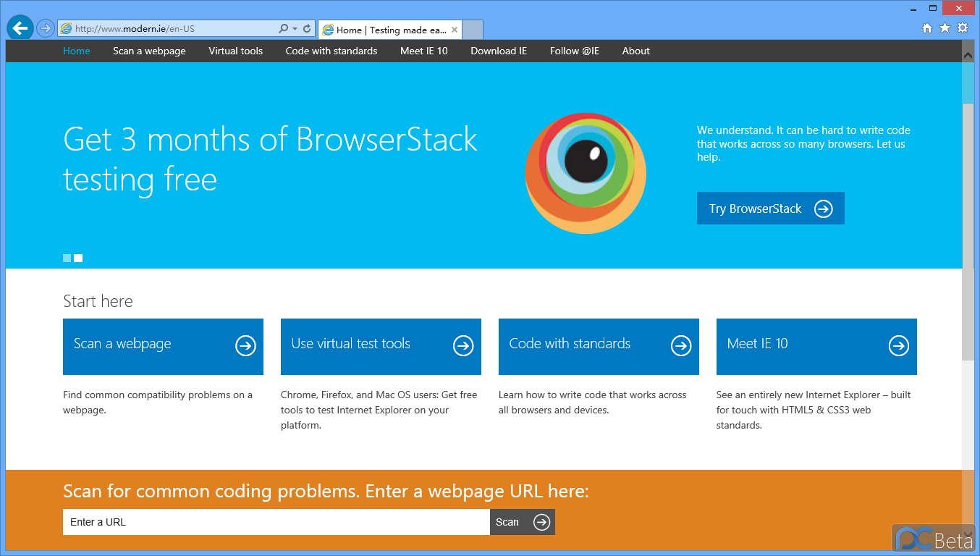
Task: Open the browser Home icon
Action: (x=927, y=28)
